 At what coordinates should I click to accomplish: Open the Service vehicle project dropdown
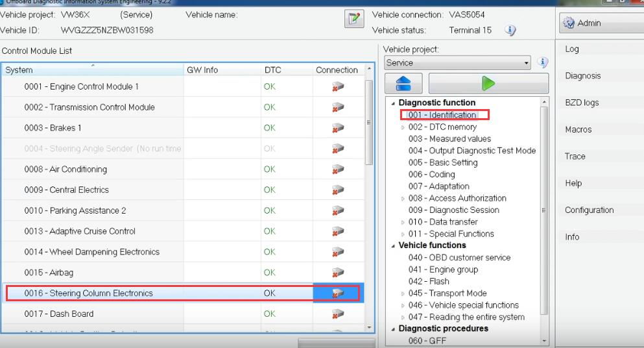click(x=457, y=63)
